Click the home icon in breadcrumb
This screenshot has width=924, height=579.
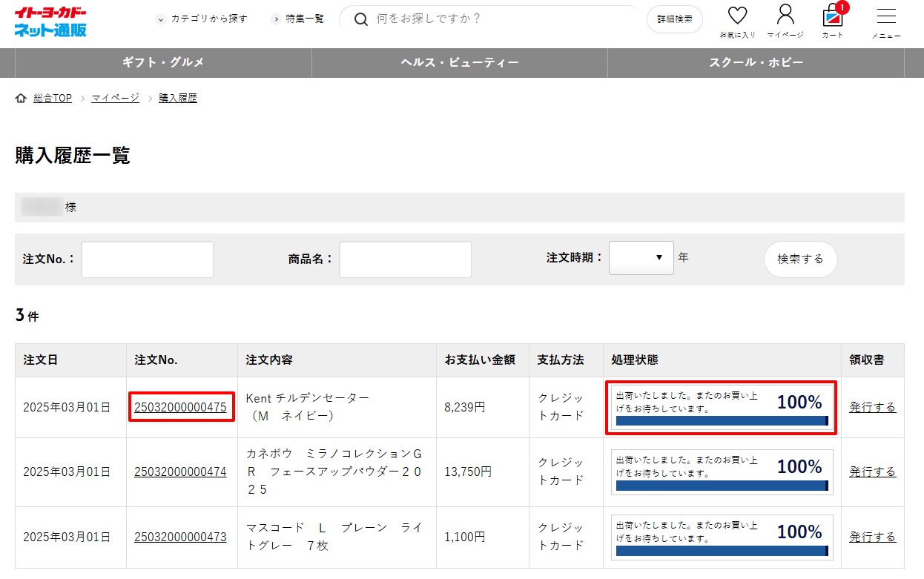click(21, 99)
